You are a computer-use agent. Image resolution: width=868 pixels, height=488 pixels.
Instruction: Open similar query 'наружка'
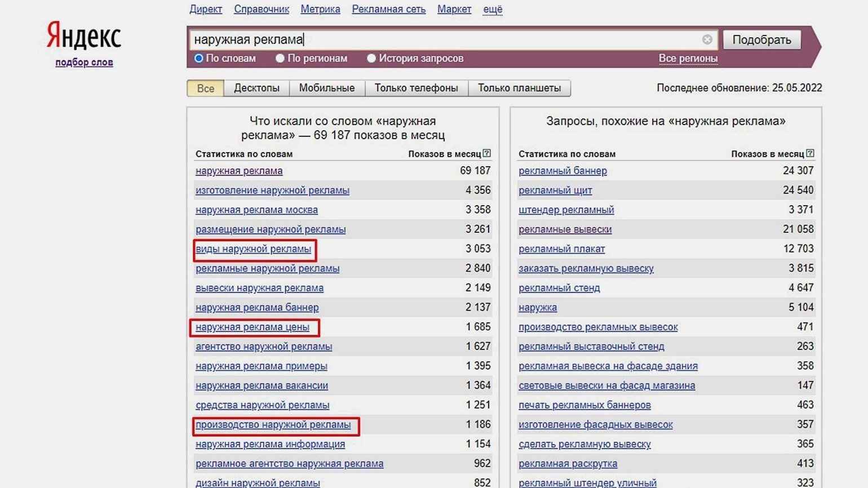pos(538,308)
